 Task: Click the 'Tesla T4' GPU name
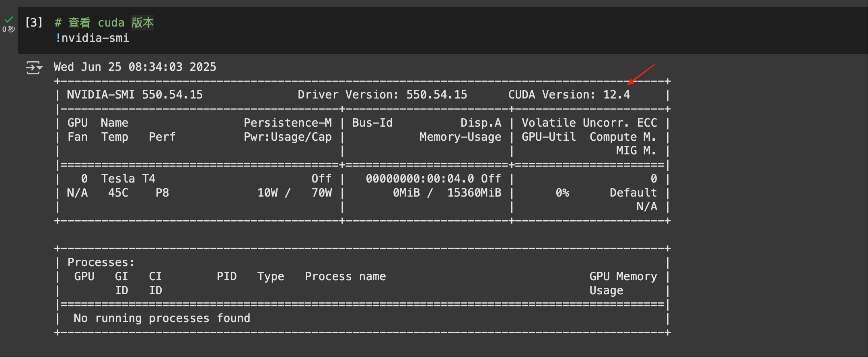click(x=128, y=178)
